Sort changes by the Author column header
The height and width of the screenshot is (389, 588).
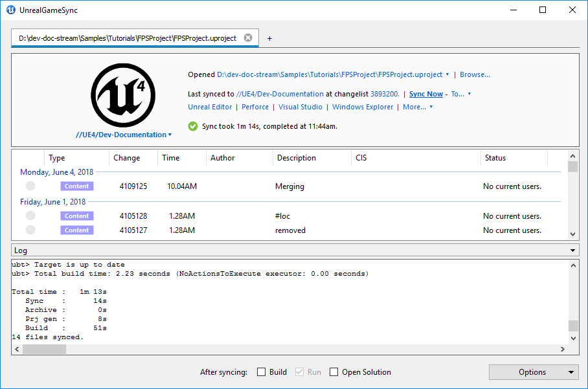223,158
